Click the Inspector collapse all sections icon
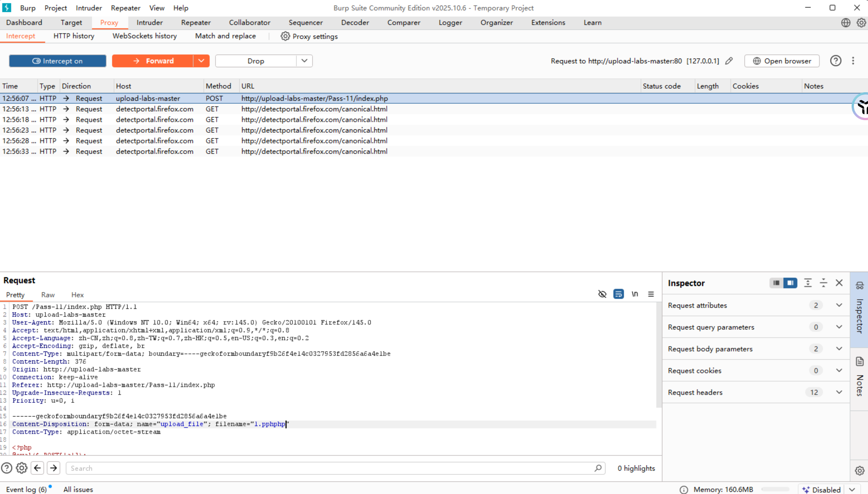The width and height of the screenshot is (868, 494). pos(823,283)
